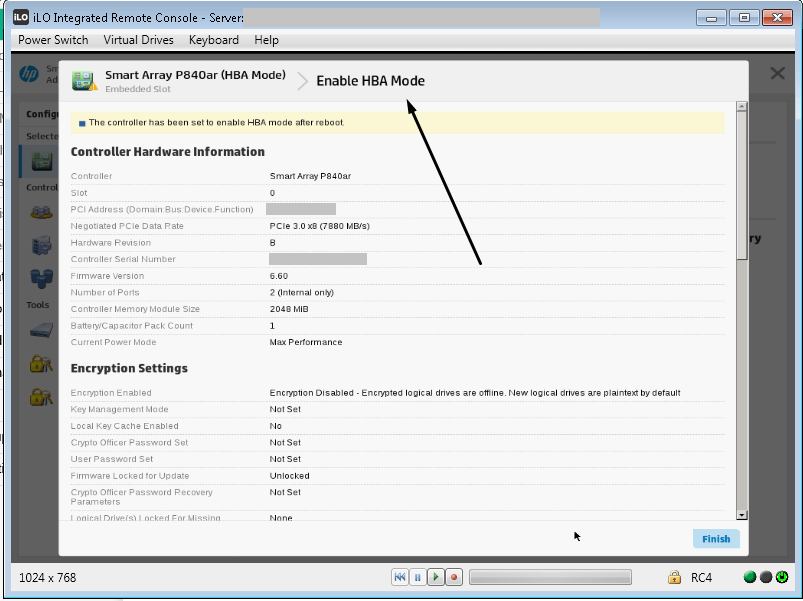The image size is (803, 601).
Task: Click the gray status indicator light
Action: tap(766, 577)
